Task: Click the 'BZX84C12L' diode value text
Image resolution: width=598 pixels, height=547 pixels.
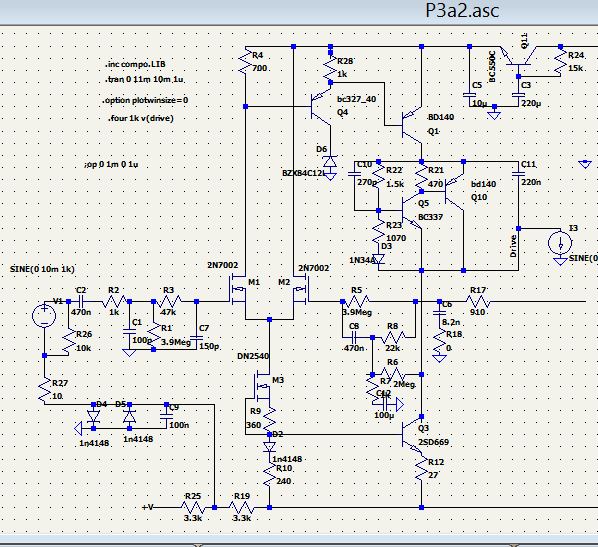Action: (303, 173)
